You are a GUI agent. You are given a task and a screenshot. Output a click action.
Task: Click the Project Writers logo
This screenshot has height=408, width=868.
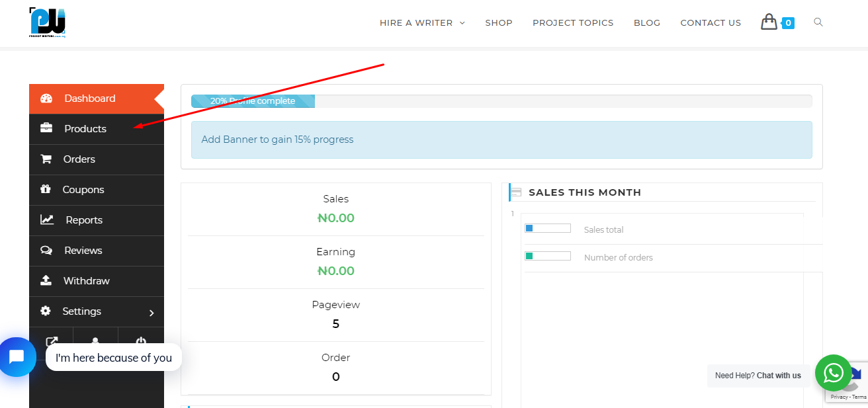point(48,22)
